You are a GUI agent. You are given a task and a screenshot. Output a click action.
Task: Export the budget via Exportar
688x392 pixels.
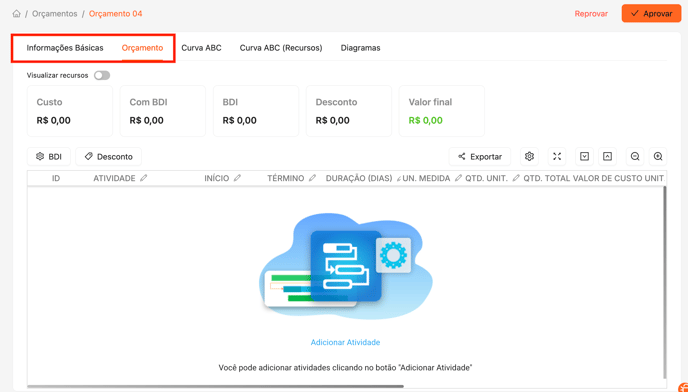(x=480, y=157)
